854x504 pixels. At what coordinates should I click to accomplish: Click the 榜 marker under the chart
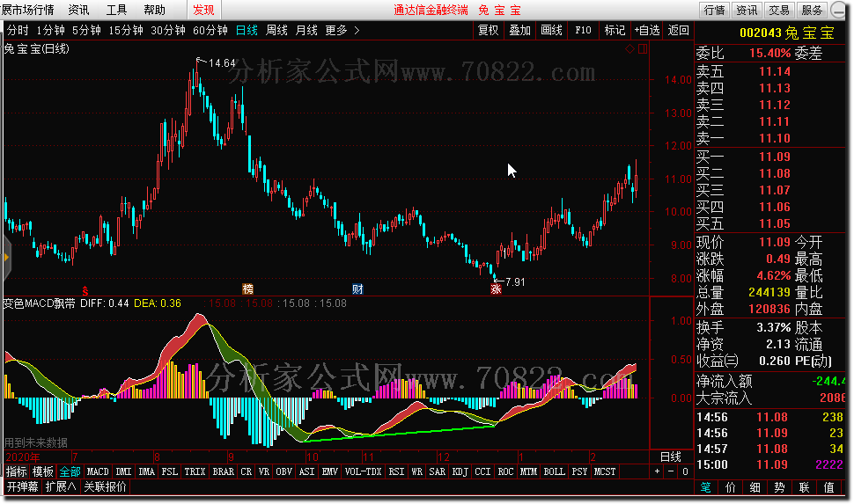tap(247, 289)
